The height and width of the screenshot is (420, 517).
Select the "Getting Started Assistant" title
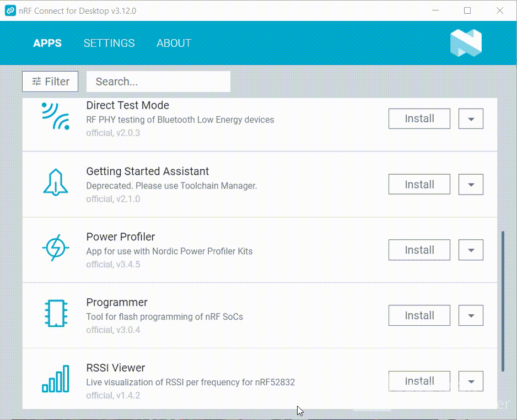147,171
